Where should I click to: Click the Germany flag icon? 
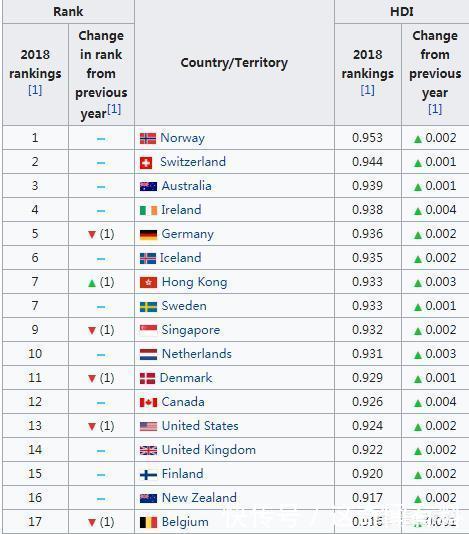click(x=148, y=234)
